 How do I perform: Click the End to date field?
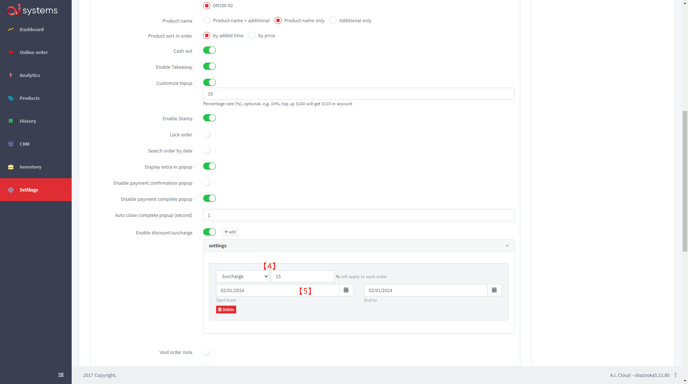[426, 290]
